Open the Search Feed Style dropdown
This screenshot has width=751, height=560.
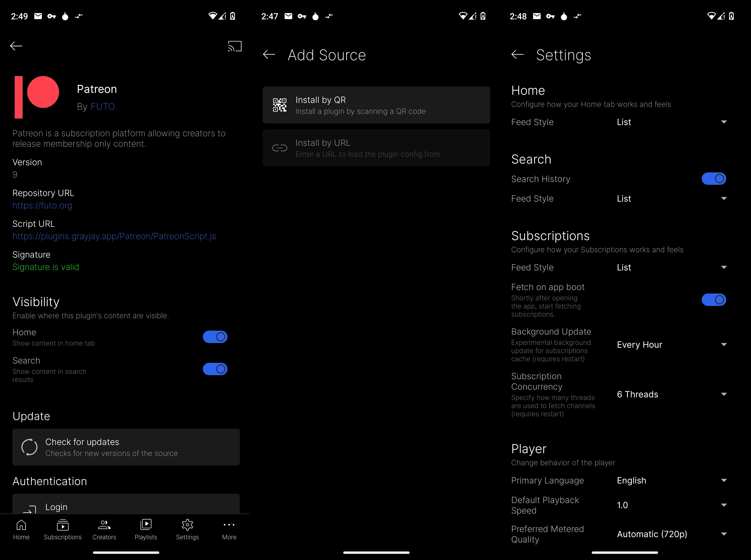coord(672,199)
